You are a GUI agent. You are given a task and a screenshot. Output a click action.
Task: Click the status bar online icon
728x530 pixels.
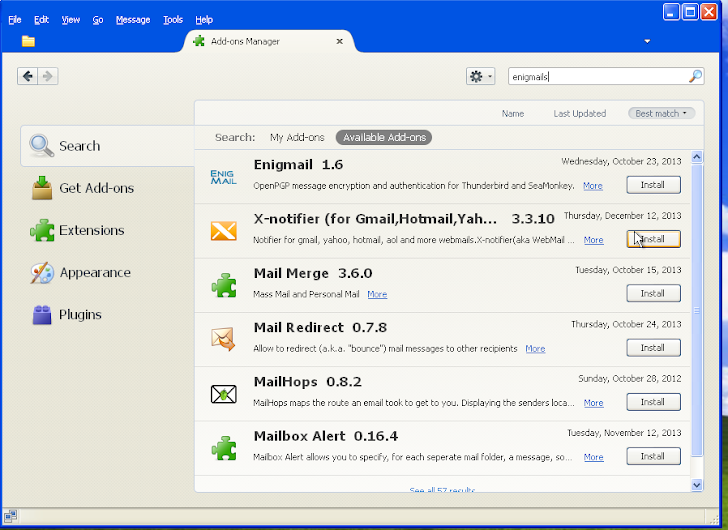[x=10, y=516]
